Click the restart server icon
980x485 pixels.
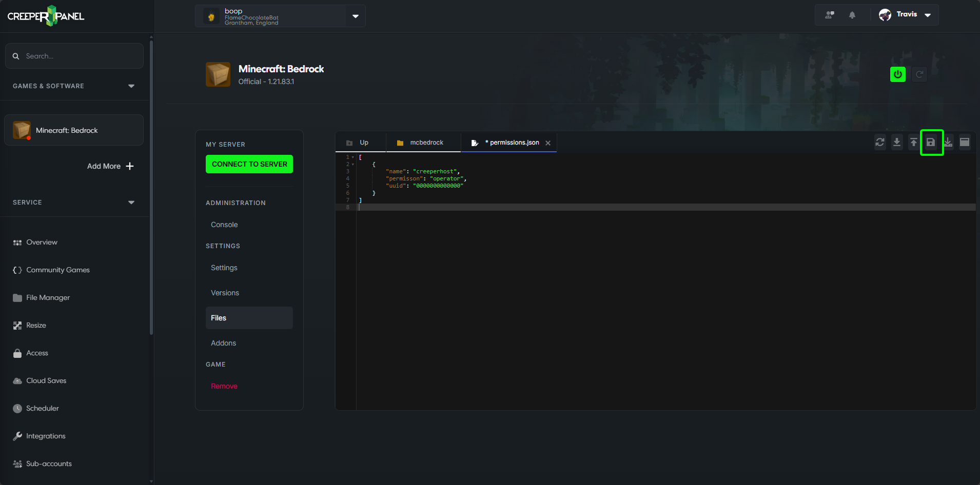(x=919, y=74)
